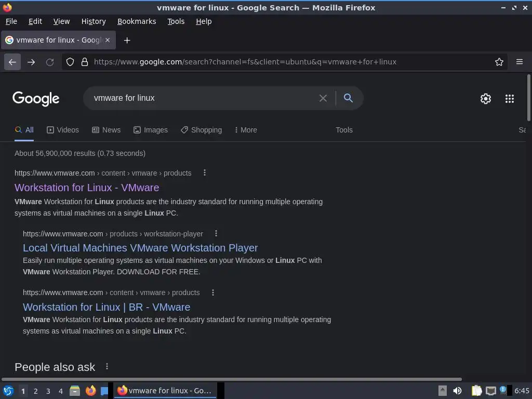Open options for Workstation Player result

(216, 233)
